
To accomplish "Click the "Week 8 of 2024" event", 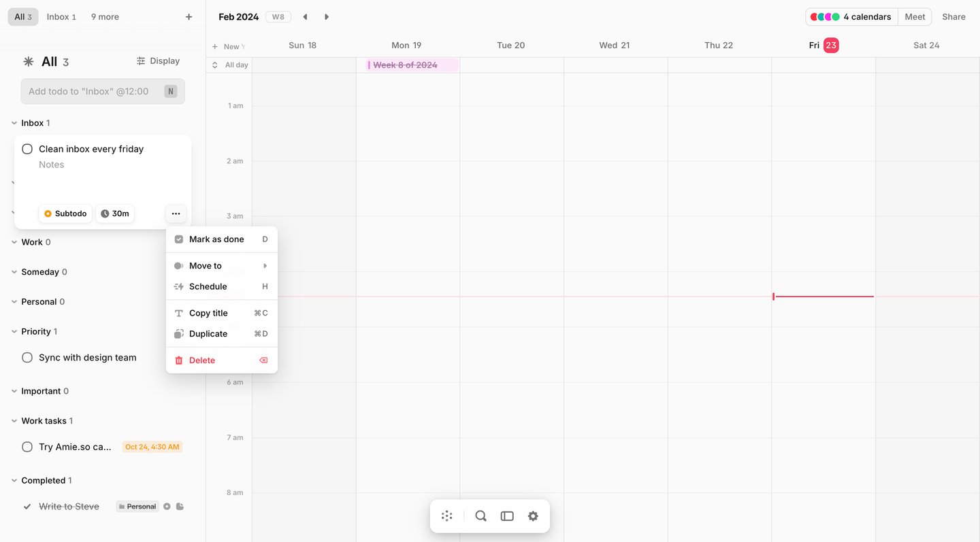I will tap(406, 64).
